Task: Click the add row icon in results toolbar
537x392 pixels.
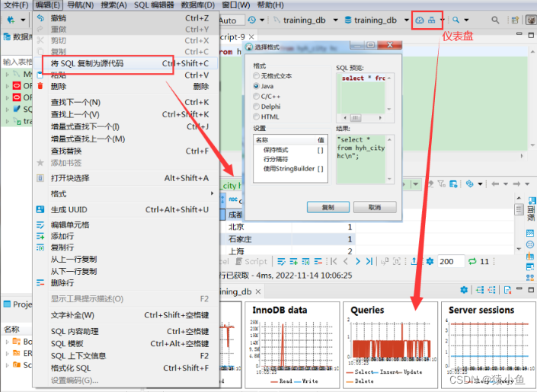Action: coord(293,262)
